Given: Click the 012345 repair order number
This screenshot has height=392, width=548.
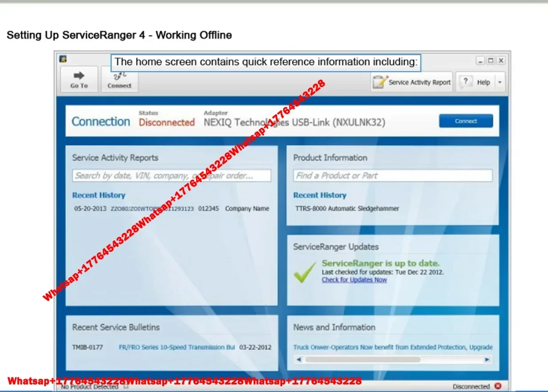Looking at the screenshot, I should 208,208.
